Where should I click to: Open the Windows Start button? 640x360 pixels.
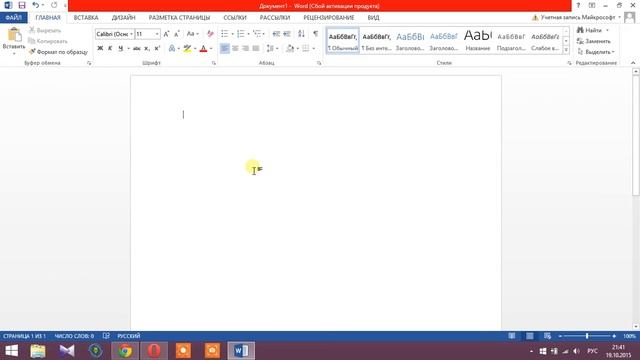point(11,351)
